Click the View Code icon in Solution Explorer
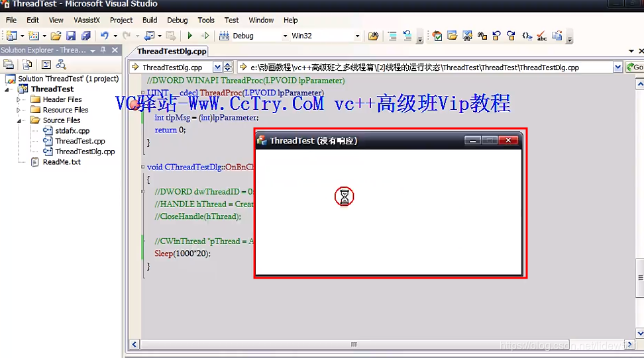The image size is (644, 358). [x=46, y=64]
